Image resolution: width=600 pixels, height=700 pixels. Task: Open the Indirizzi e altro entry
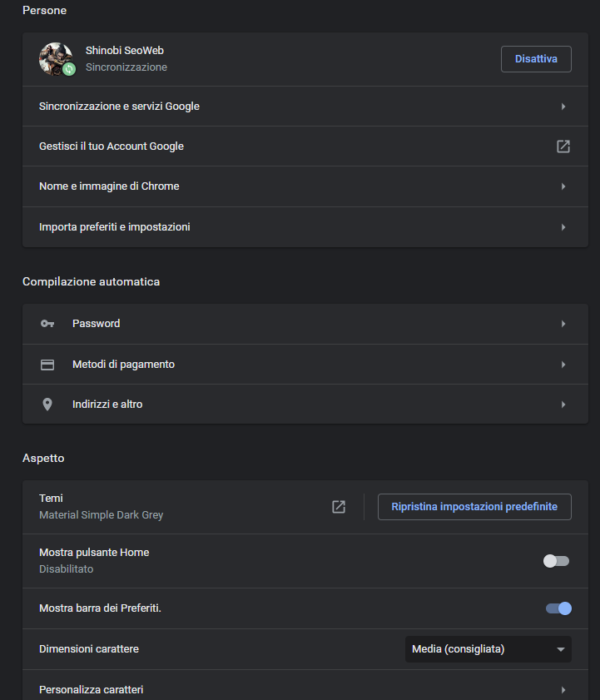click(107, 405)
